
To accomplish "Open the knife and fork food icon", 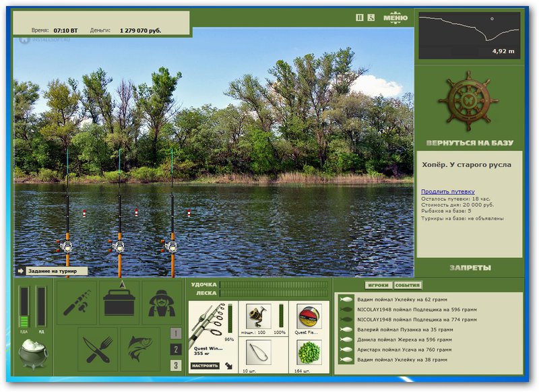I will click(x=98, y=349).
